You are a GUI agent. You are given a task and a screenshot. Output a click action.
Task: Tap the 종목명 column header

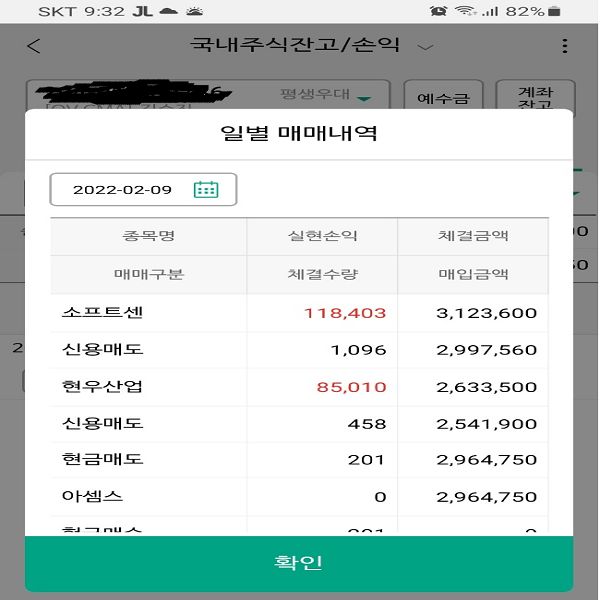[148, 236]
